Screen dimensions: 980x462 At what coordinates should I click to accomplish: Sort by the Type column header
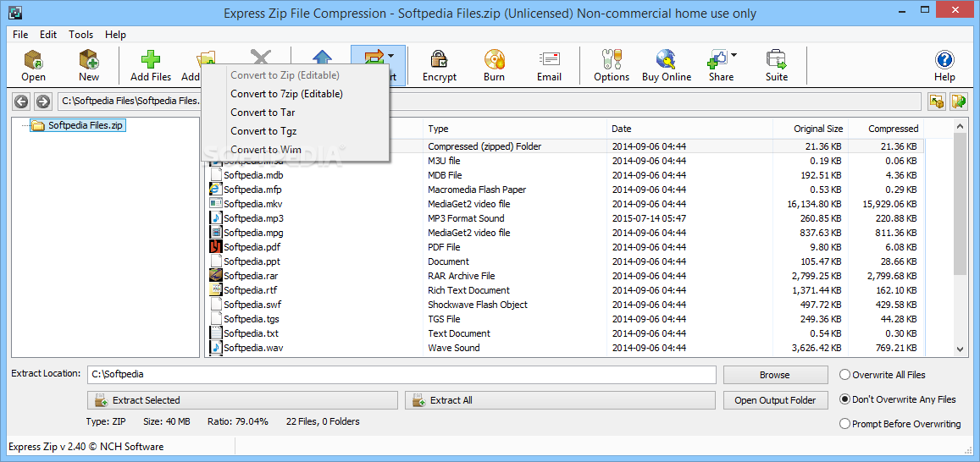pyautogui.click(x=515, y=129)
